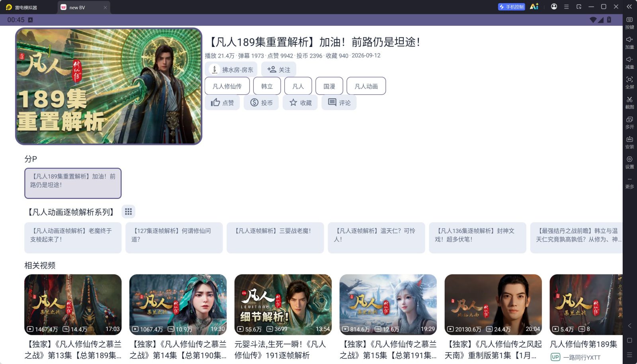
Task: Select the 韩立 tag
Action: click(x=267, y=86)
